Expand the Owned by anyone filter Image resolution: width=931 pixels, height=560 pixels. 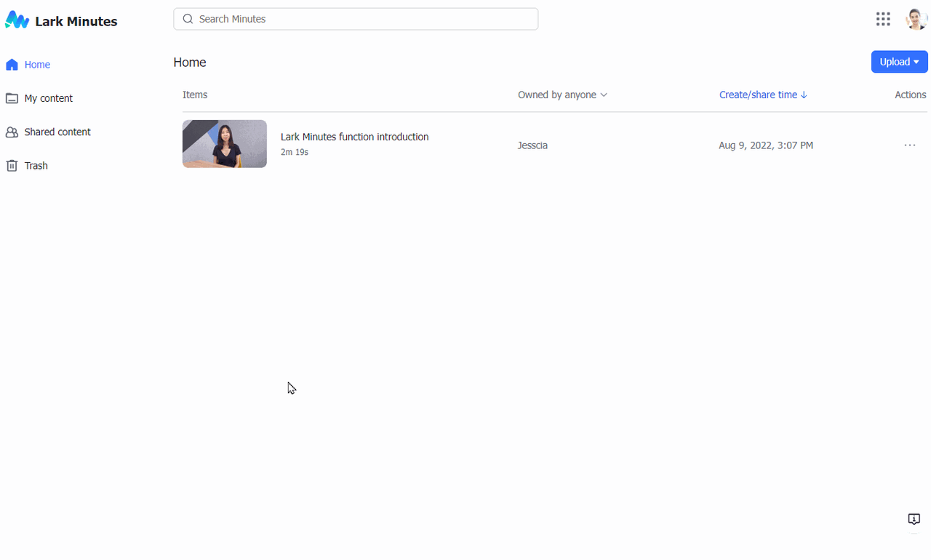click(562, 95)
